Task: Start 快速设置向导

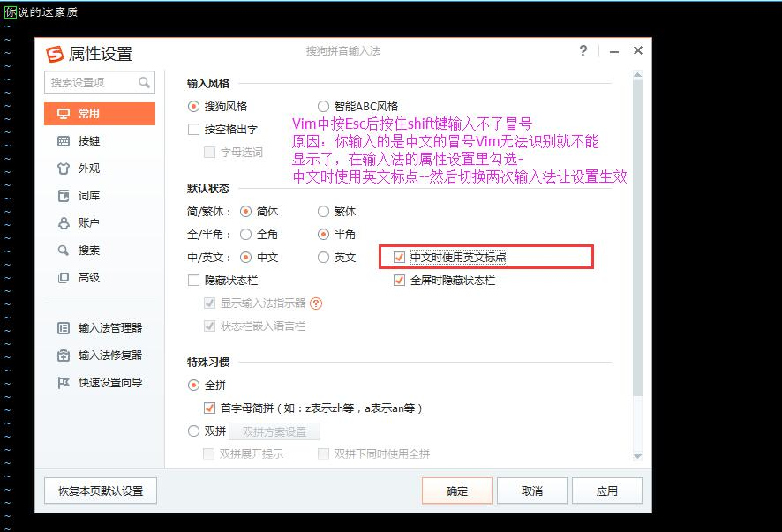Action: point(100,383)
